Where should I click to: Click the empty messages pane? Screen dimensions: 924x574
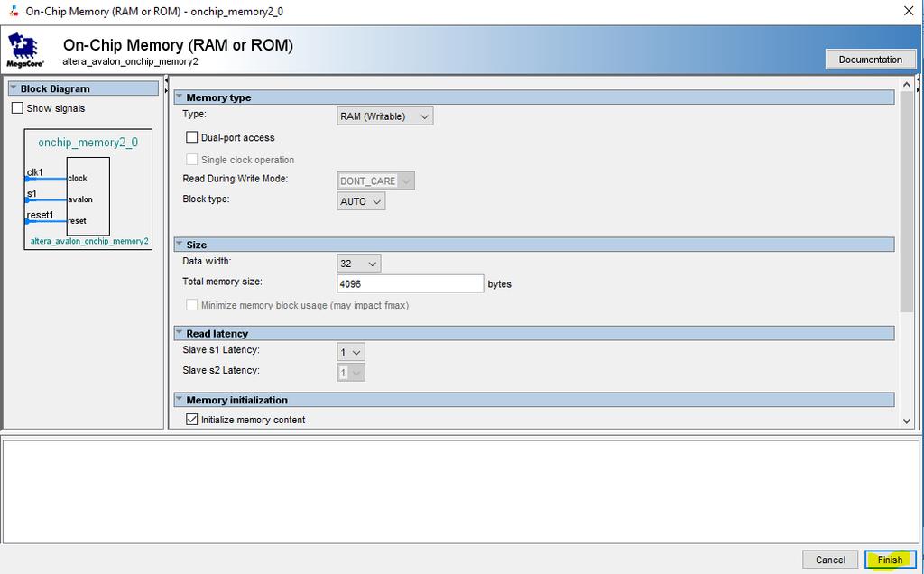click(x=460, y=492)
